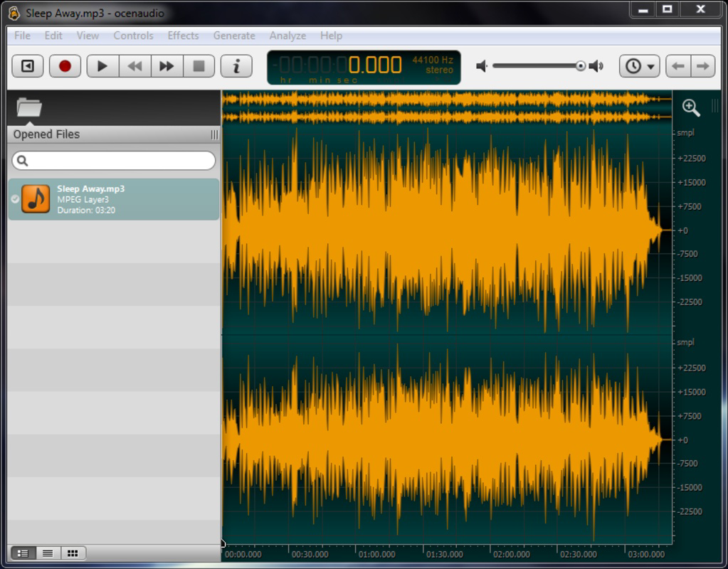Click the Fast Forward playback icon

167,65
